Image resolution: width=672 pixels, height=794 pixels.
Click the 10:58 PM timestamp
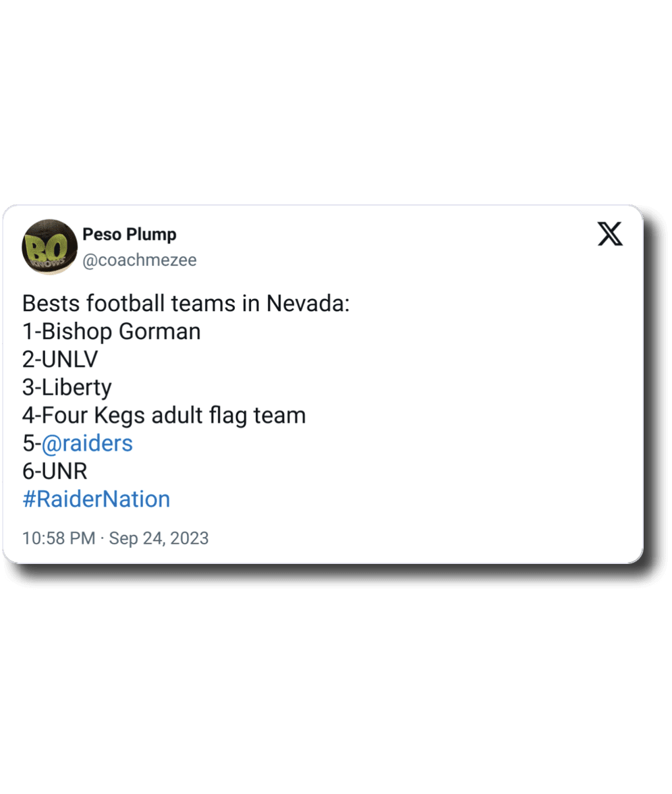tap(59, 538)
